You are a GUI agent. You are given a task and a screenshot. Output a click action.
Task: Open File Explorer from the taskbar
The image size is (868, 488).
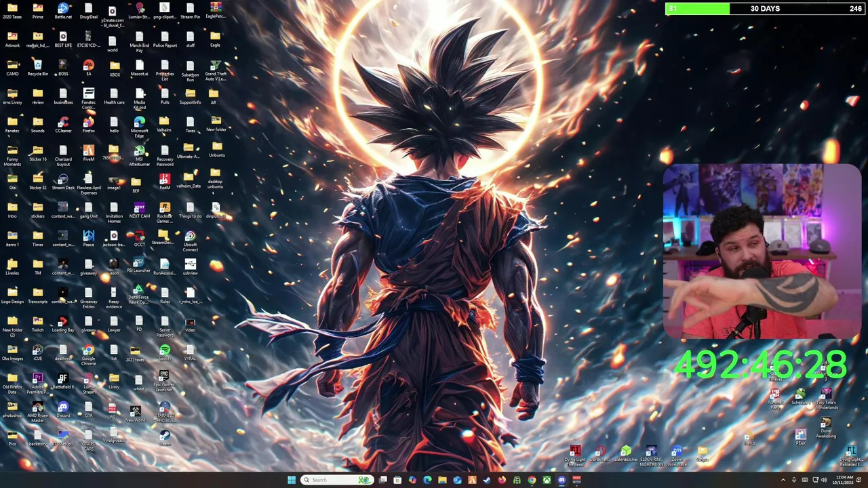tap(442, 480)
